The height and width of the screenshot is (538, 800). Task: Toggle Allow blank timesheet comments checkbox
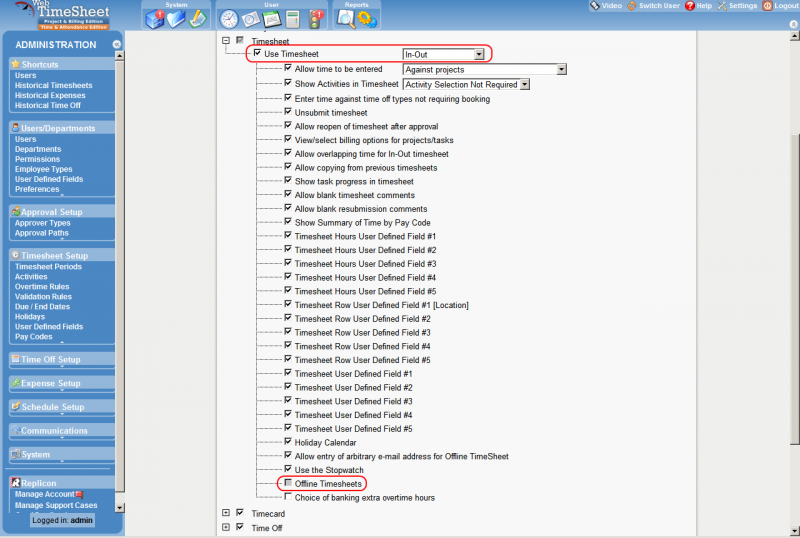[288, 194]
